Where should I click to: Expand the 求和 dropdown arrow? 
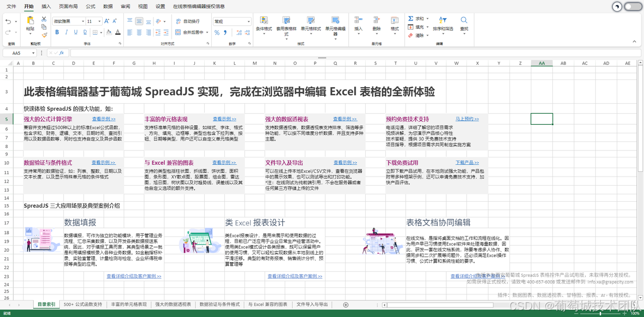[428, 19]
